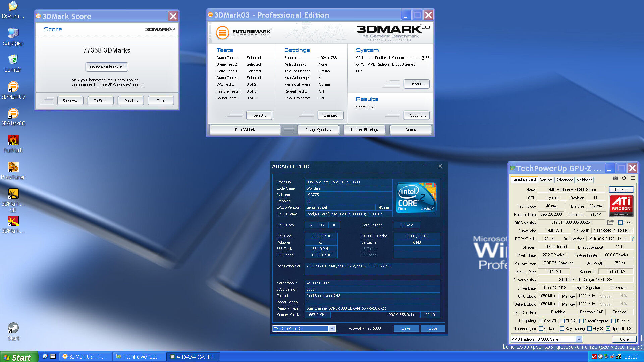Click the Run 3DMark button
Viewport: 644px width, 362px height.
click(245, 130)
